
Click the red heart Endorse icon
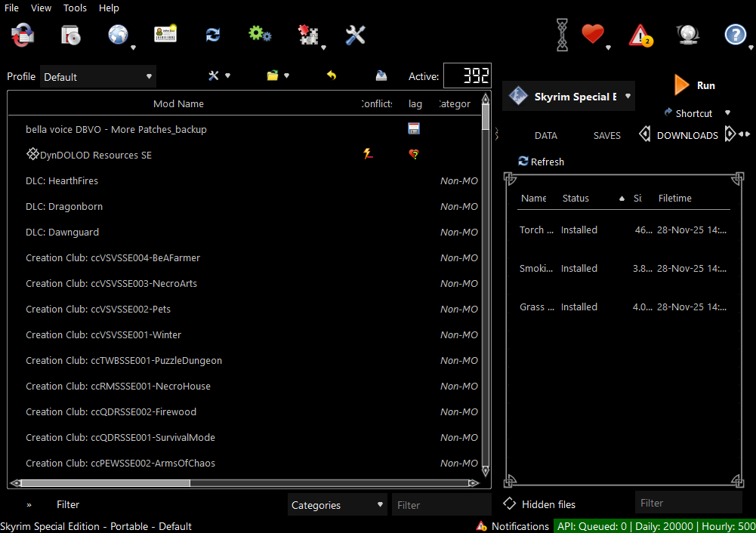coord(593,35)
